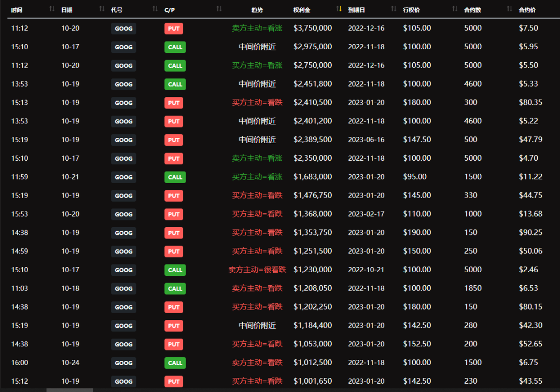Sort by the 合约数 column arrows icon
Viewport: 560px width, 392px height.
pyautogui.click(x=509, y=9)
